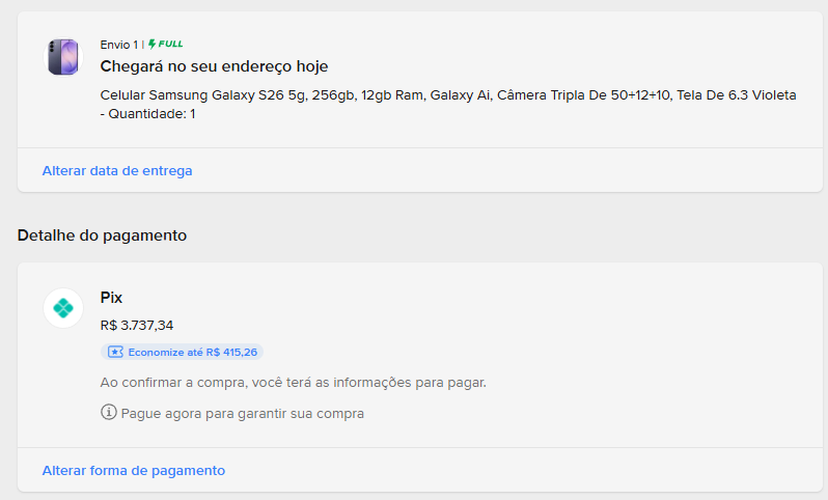828x500 pixels.
Task: Click the Economize até R$ 415,26 badge text
Action: pyautogui.click(x=193, y=352)
